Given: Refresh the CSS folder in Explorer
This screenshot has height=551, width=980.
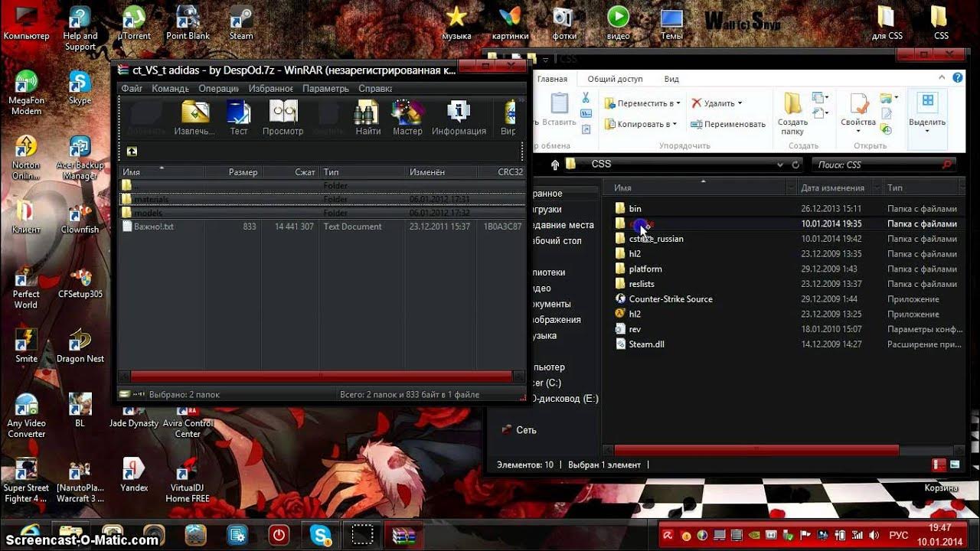Looking at the screenshot, I should point(796,165).
